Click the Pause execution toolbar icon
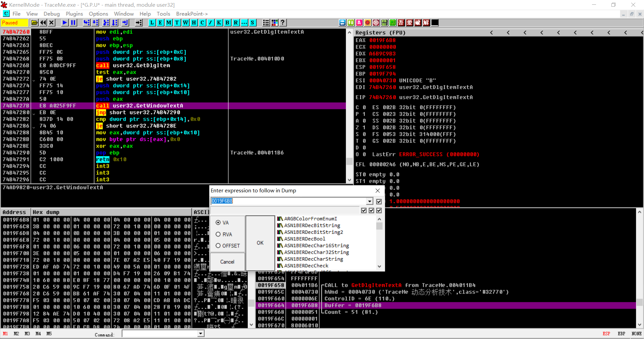This screenshot has height=339, width=644. click(x=73, y=22)
